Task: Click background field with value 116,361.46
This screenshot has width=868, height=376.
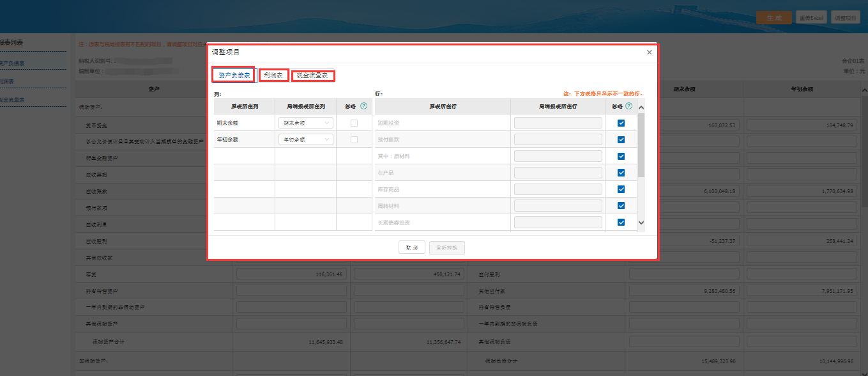Action: [291, 274]
